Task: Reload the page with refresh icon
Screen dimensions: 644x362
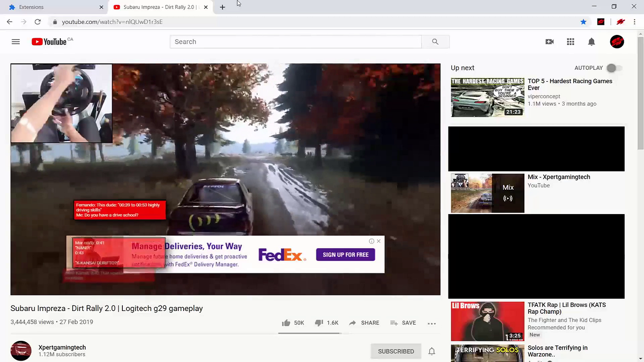Action: coord(38,22)
